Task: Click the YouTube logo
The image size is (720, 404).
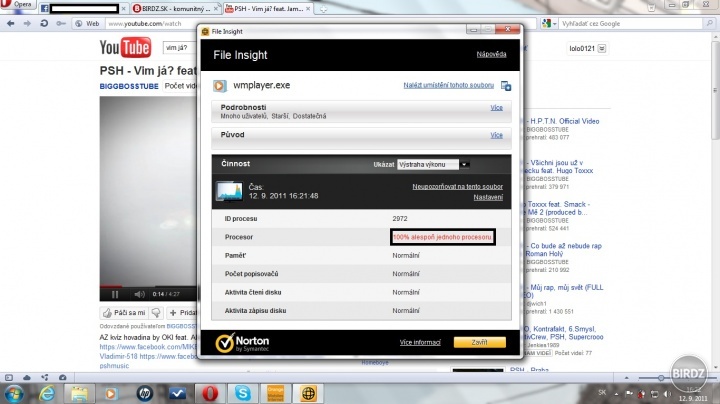Action: click(125, 47)
